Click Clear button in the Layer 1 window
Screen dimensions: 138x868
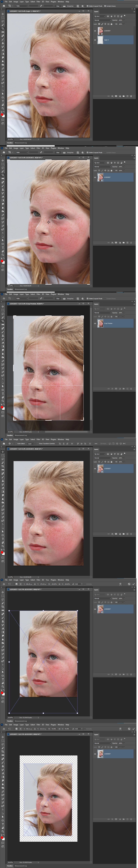point(58,6)
